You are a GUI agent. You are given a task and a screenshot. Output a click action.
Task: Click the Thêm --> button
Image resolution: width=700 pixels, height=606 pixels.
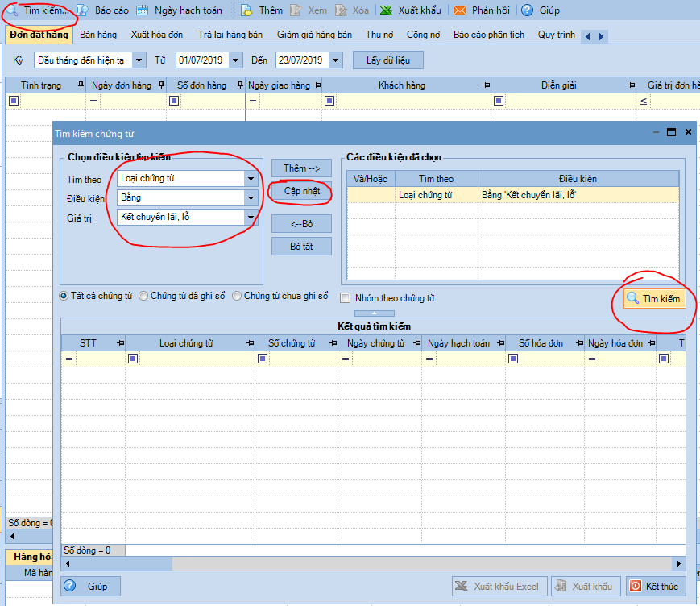pos(301,168)
